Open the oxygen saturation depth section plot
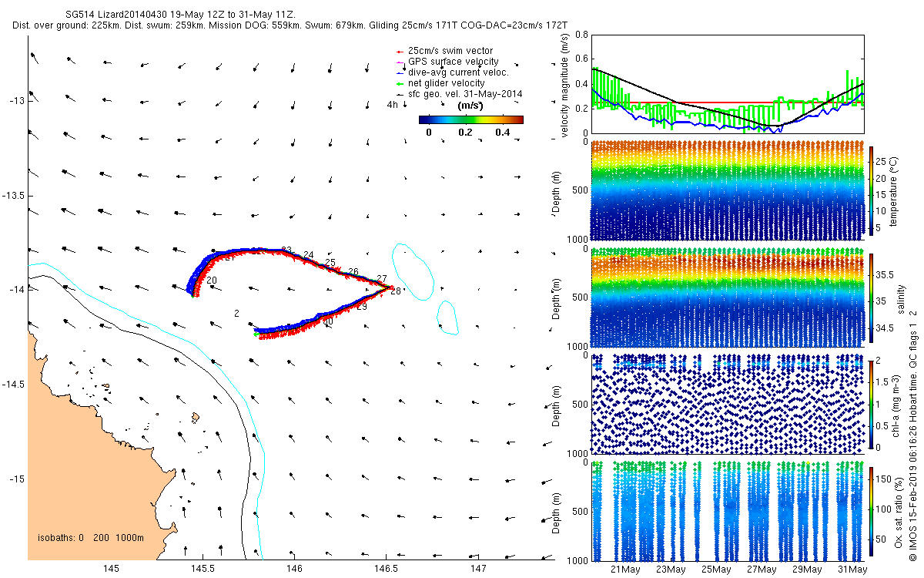The image size is (924, 578). pos(728,510)
